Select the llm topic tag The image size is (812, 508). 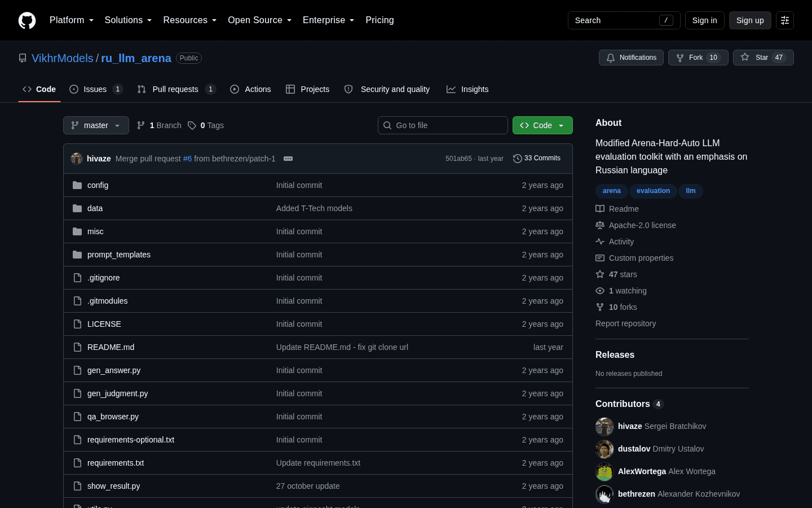[x=691, y=191]
